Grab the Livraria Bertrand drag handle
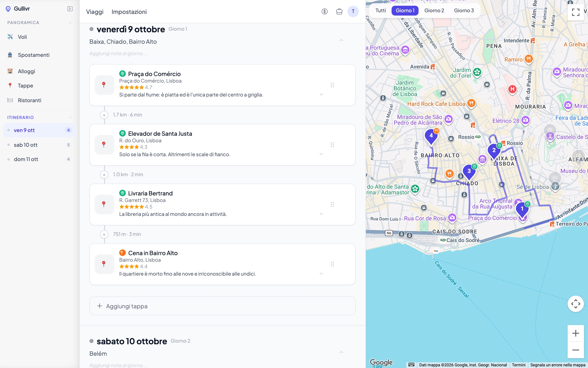Screen dimensions: 588x368 [x=332, y=204]
